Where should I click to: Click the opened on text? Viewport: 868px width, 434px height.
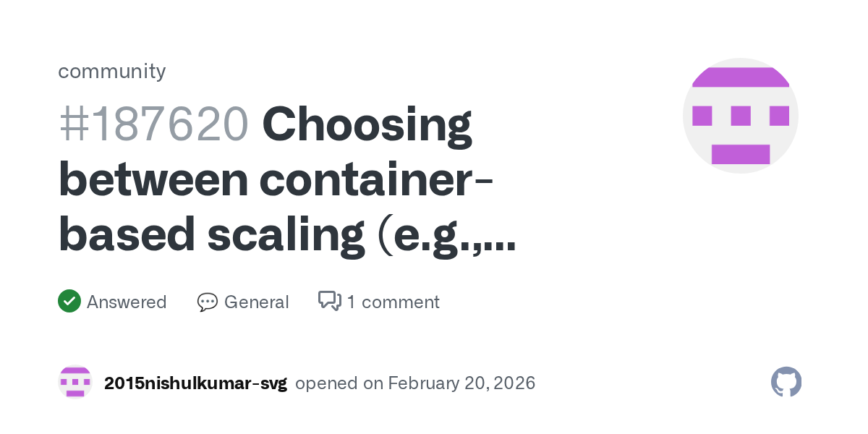[x=339, y=383]
